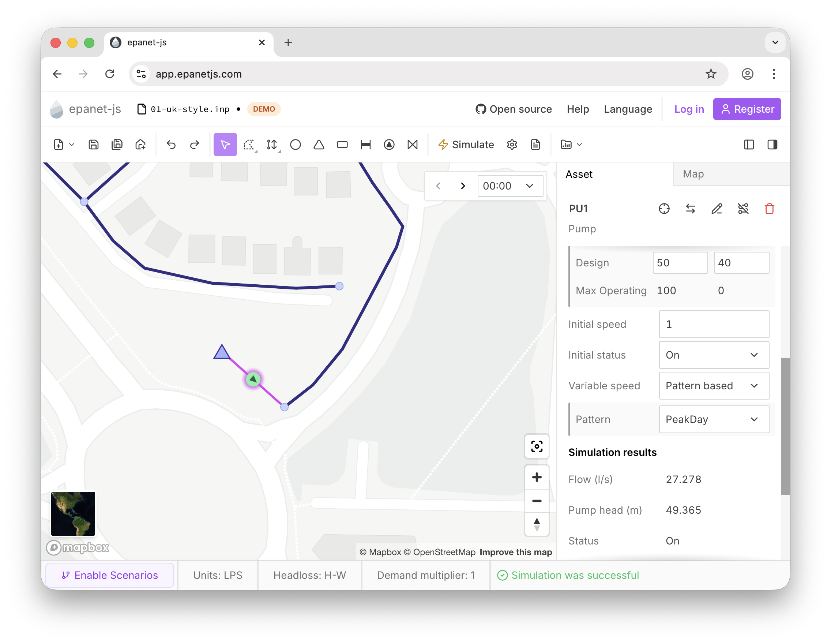This screenshot has width=831, height=644.
Task: Select the draw tank rectangle tool
Action: tap(342, 145)
